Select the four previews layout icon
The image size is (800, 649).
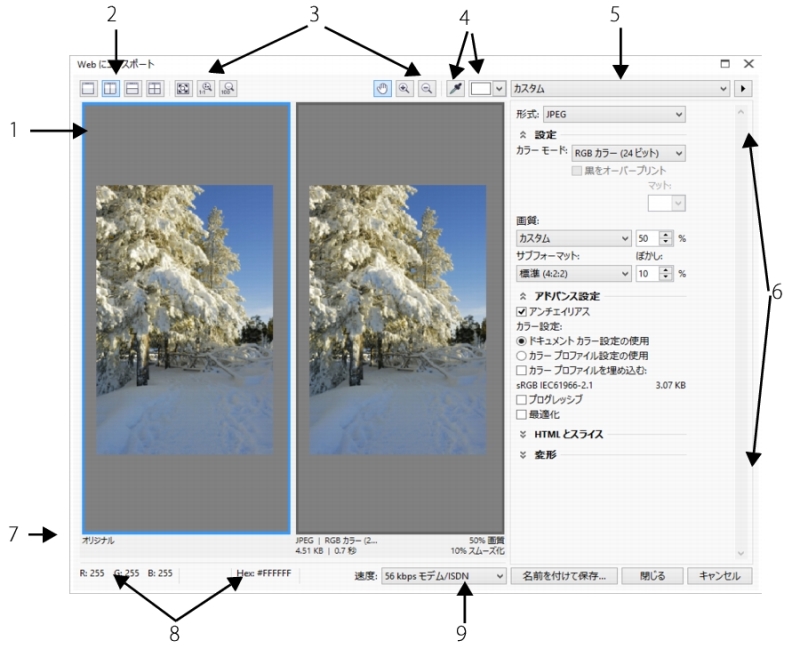[x=155, y=88]
